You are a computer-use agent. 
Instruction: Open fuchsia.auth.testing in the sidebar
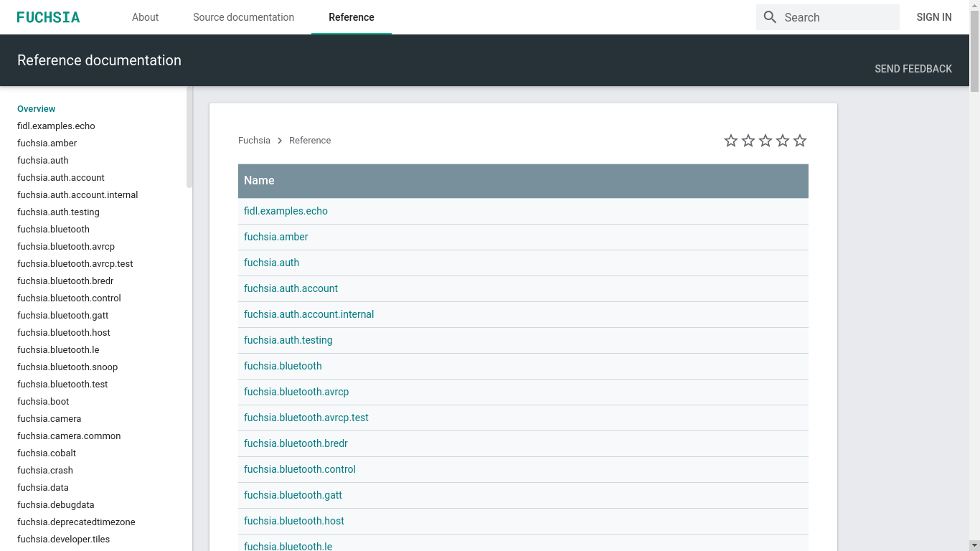click(58, 212)
